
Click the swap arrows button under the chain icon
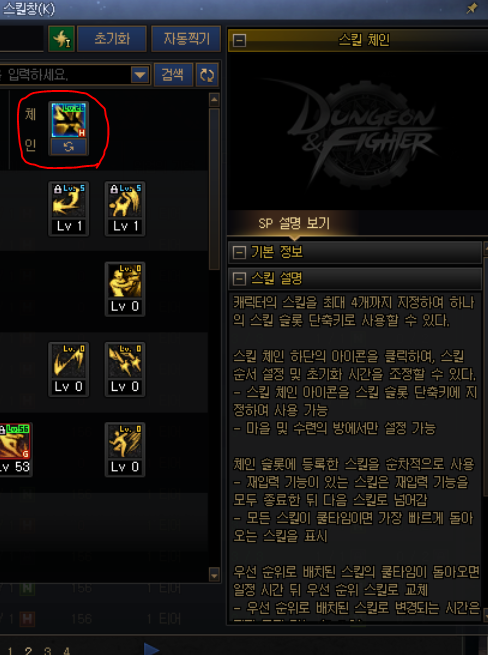point(69,147)
